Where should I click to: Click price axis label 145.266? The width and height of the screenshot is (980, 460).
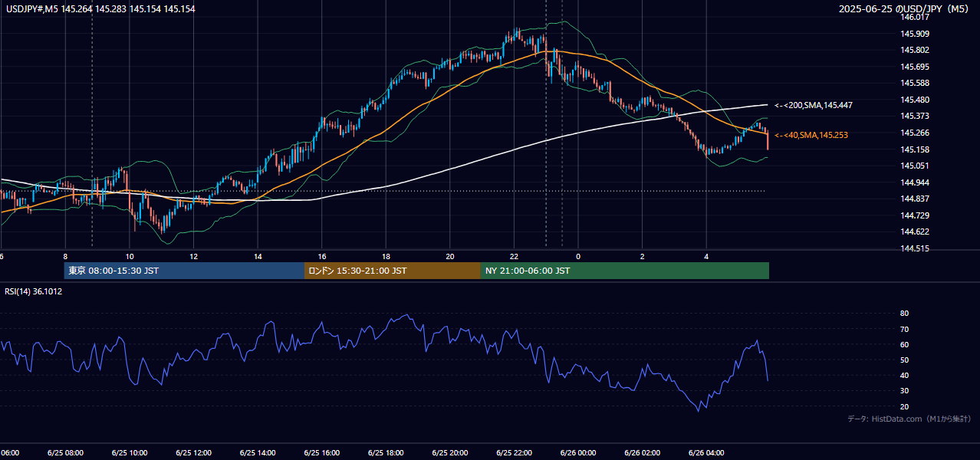(x=913, y=133)
